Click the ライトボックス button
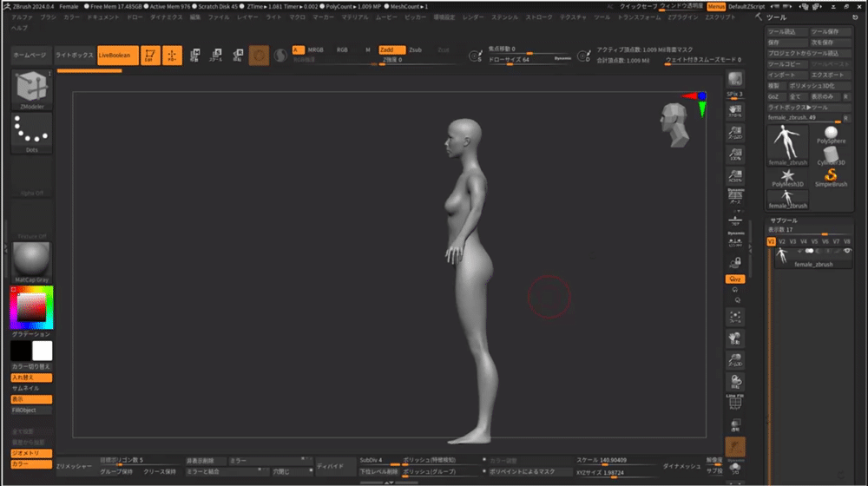This screenshot has height=486, width=868. [74, 56]
